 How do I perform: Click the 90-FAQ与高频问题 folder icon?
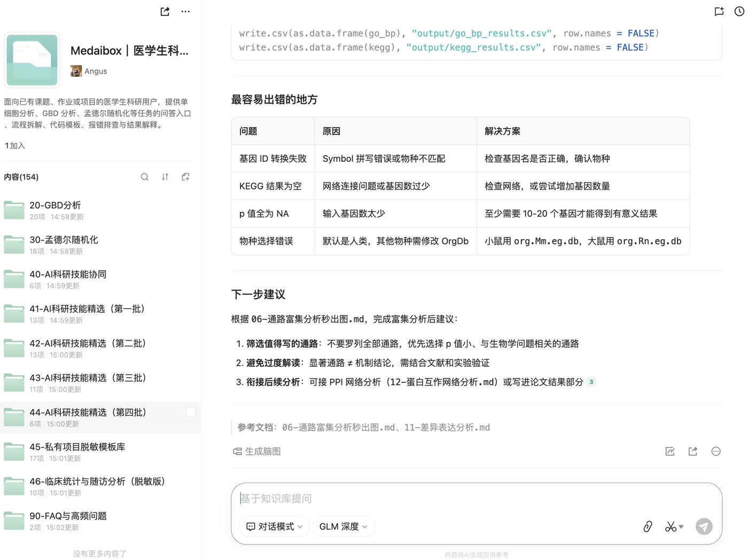click(14, 521)
